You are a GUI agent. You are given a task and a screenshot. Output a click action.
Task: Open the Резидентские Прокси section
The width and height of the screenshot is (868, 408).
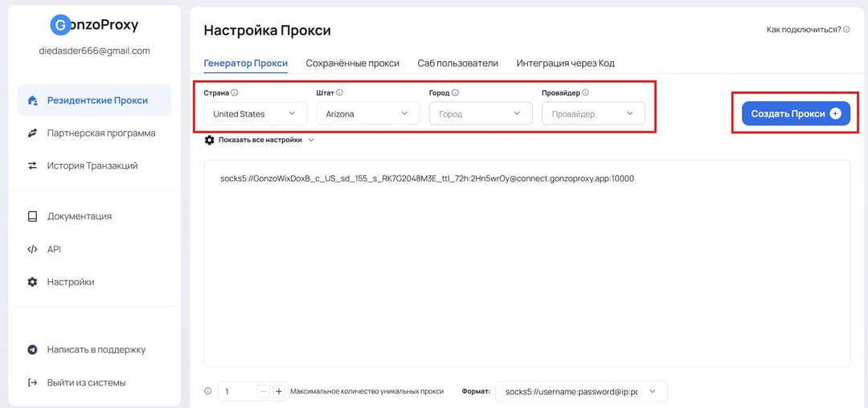pyautogui.click(x=94, y=100)
